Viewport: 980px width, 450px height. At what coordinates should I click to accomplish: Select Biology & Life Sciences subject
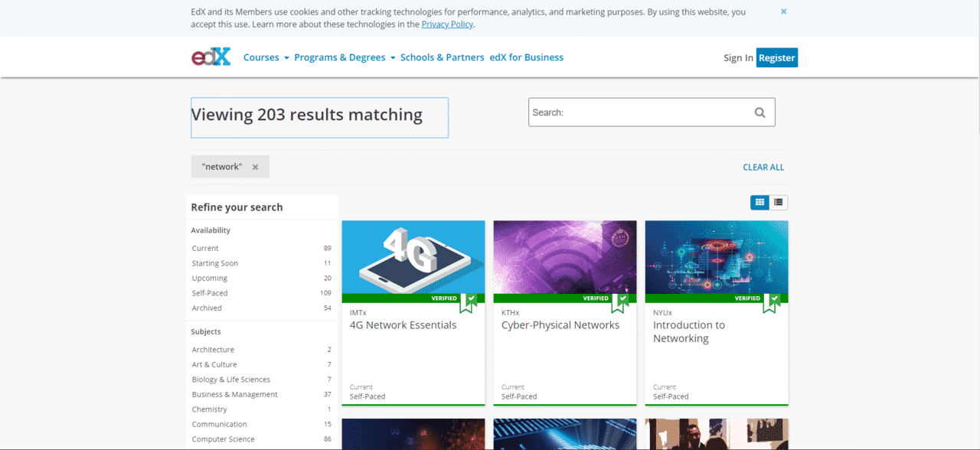pyautogui.click(x=262, y=380)
